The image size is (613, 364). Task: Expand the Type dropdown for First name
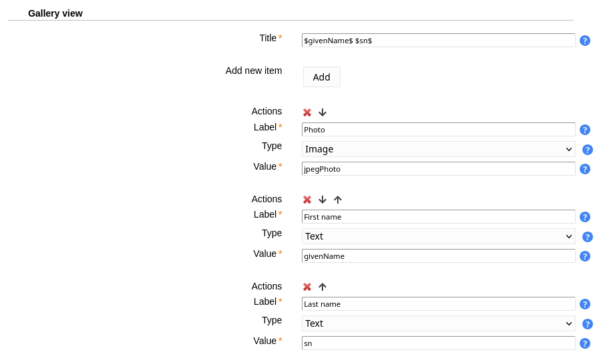coord(438,236)
